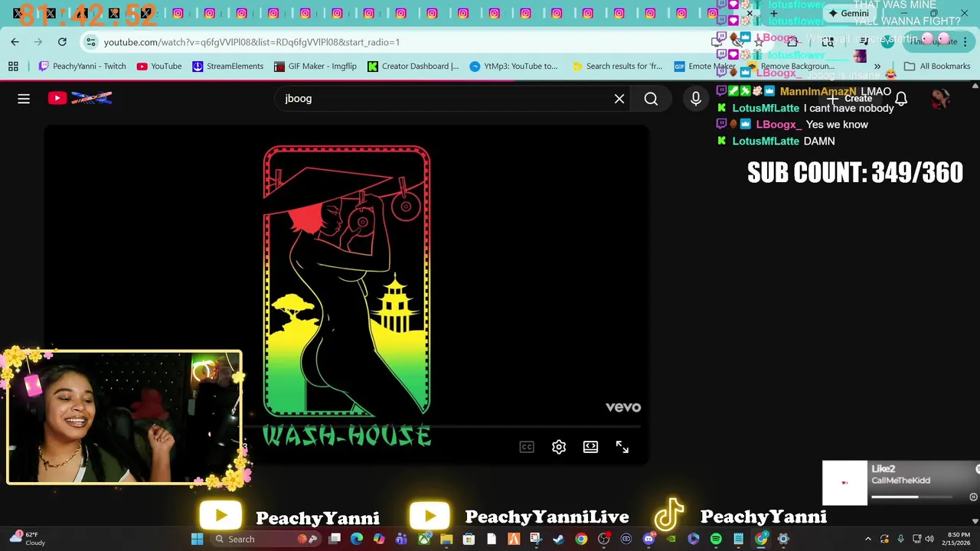This screenshot has height=551, width=980.
Task: Open Microsoft Store on taskbar
Action: click(x=469, y=540)
